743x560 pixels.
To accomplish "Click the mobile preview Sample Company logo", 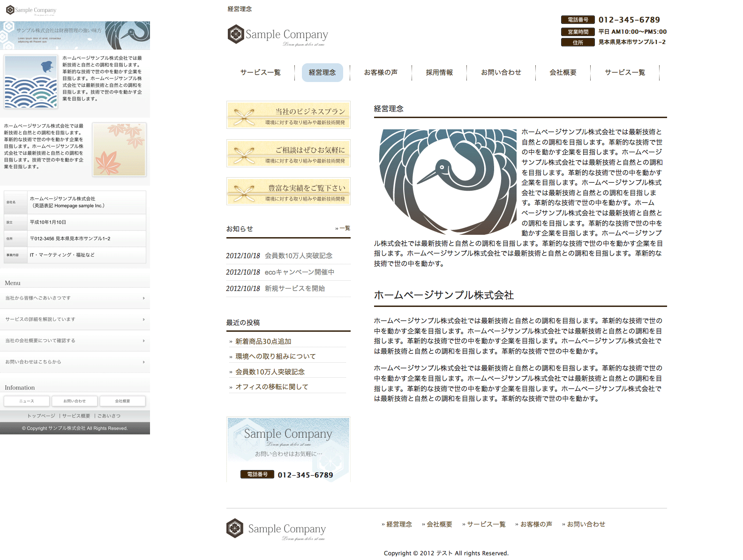I will 31,10.
